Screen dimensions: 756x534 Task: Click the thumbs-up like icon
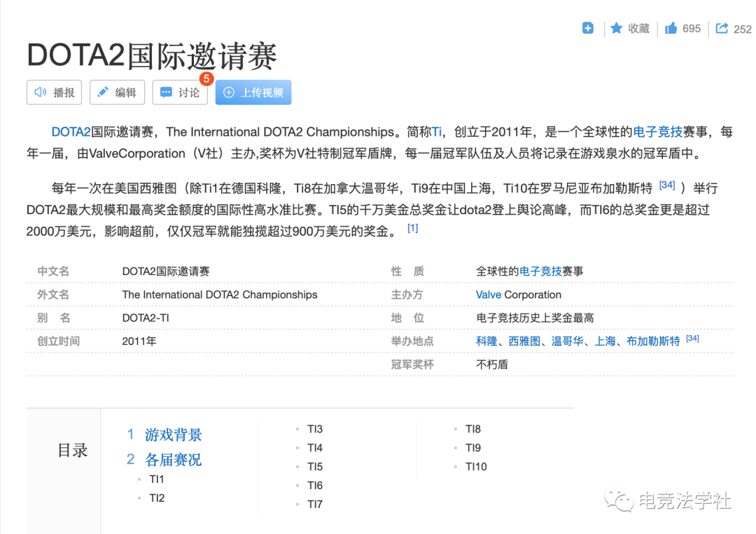coord(671,29)
